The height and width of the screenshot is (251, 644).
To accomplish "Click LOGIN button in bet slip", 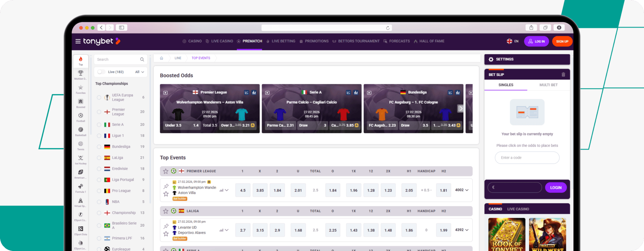I will coord(556,188).
